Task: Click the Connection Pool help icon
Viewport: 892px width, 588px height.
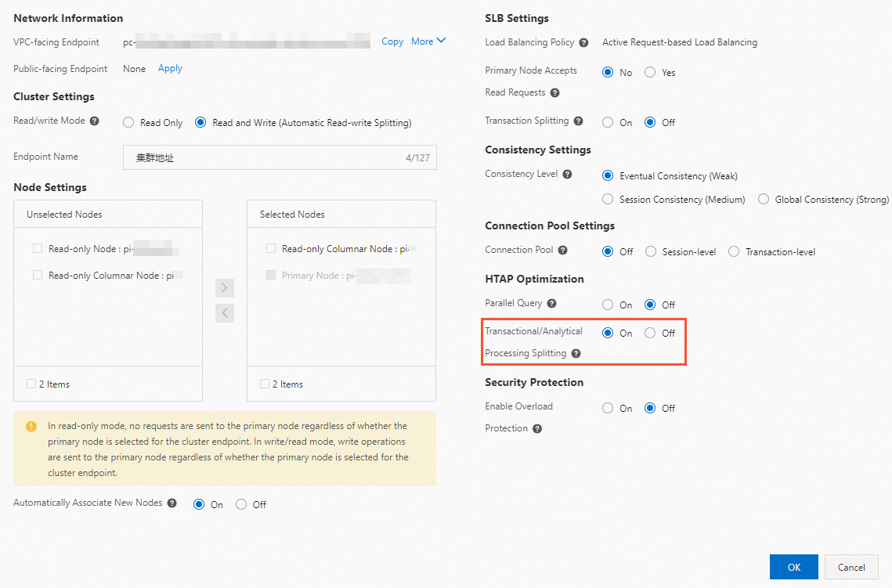Action: 562,251
